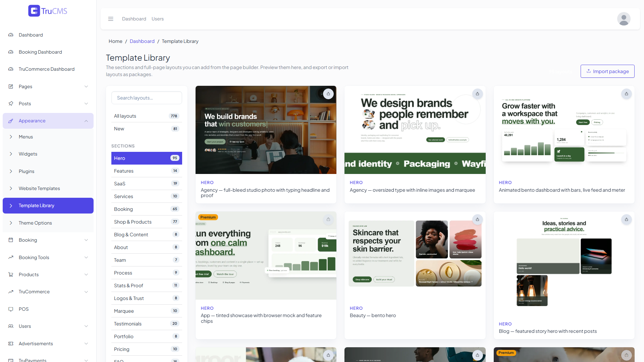This screenshot has width=644, height=362.
Task: Click the Booking calendar icon in sidebar
Action: click(x=11, y=240)
